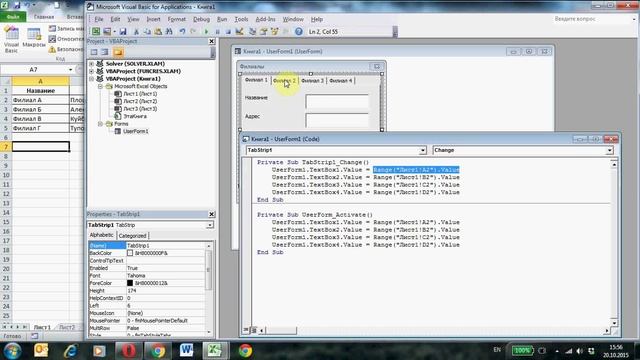Screen dimensions: 640x360
Task: Open Word from the taskbar
Action: pos(186,350)
